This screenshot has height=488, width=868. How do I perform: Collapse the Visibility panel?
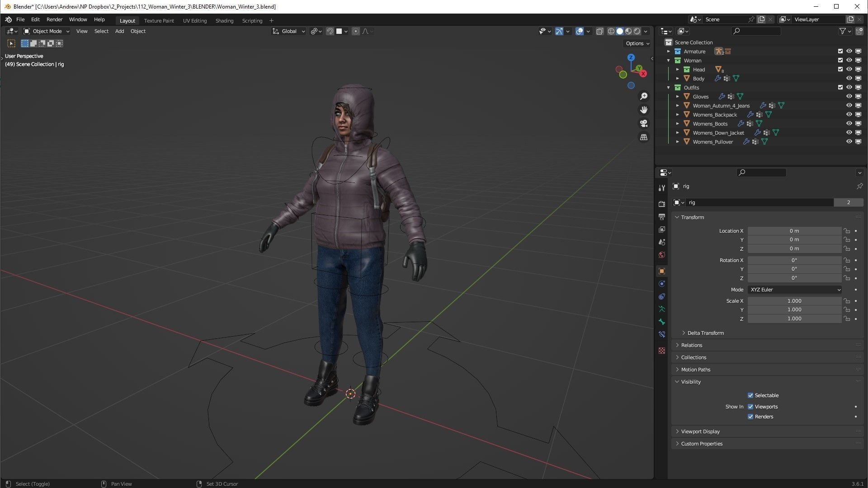(x=677, y=382)
